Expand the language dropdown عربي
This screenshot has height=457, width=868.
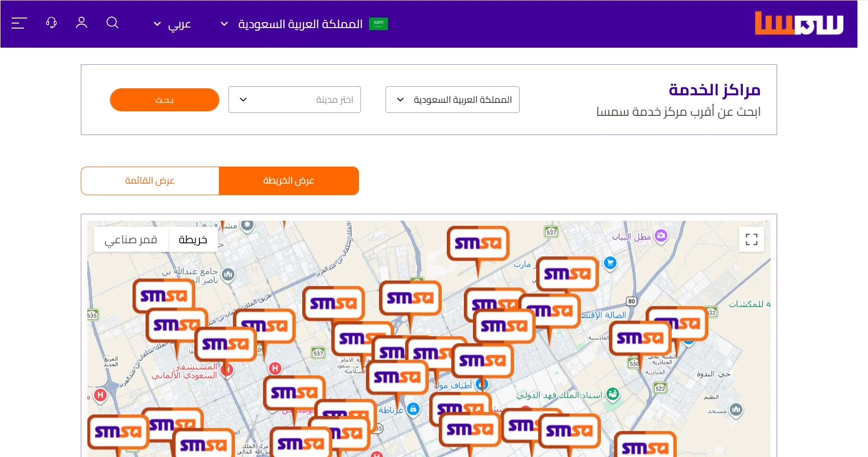[172, 24]
